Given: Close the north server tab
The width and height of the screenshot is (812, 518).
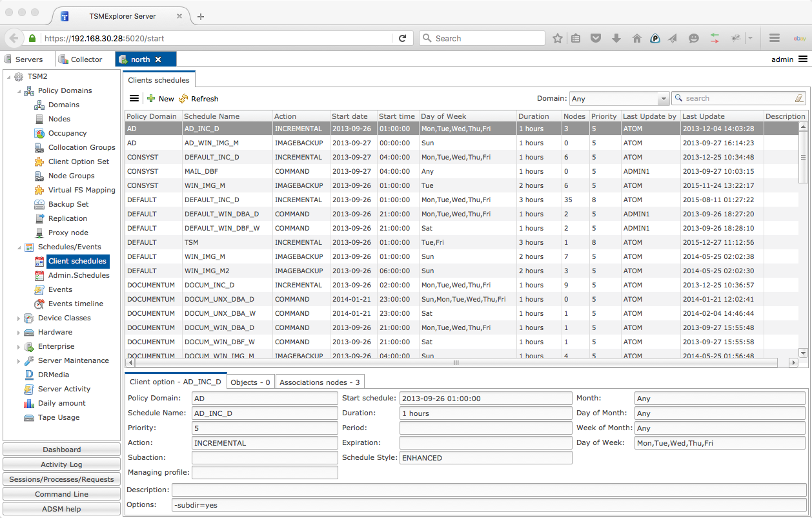Looking at the screenshot, I should pos(158,59).
